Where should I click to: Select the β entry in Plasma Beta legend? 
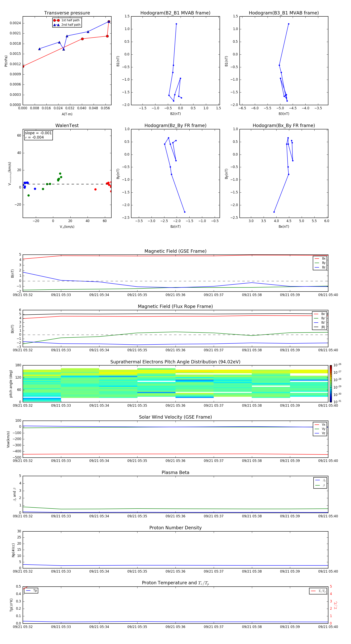tap(320, 485)
